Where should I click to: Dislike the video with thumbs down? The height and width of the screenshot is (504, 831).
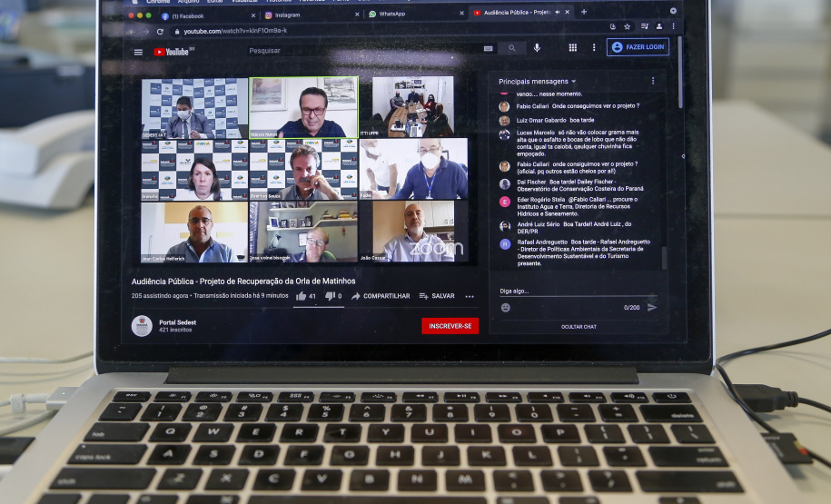[330, 296]
